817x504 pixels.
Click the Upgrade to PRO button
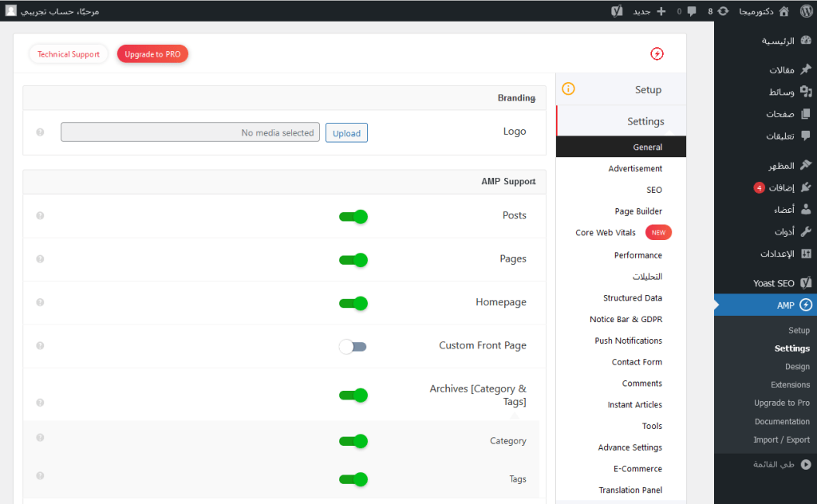(152, 54)
